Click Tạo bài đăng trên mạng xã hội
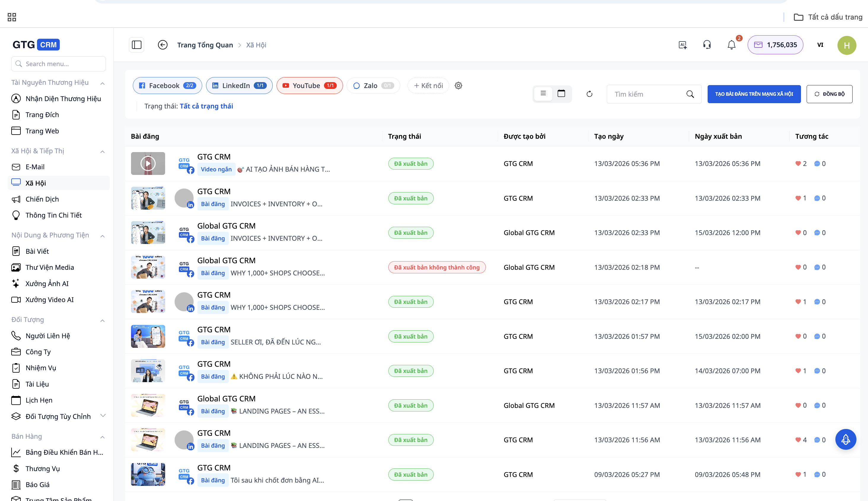 coord(754,94)
